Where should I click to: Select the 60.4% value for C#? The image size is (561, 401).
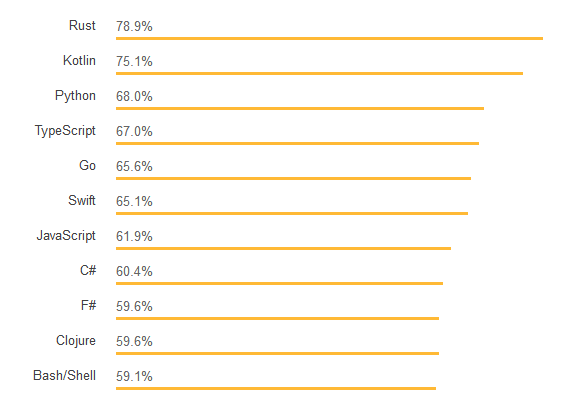[x=134, y=272]
